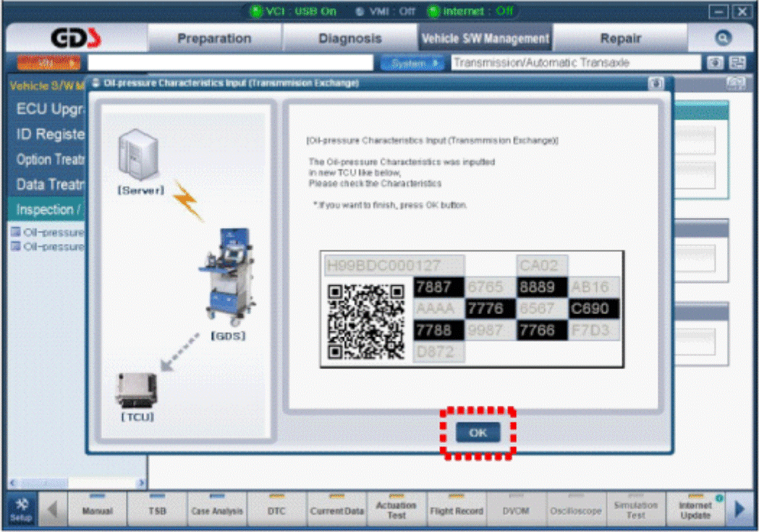
Task: Select first Oil-pressure tree item
Action: point(48,232)
